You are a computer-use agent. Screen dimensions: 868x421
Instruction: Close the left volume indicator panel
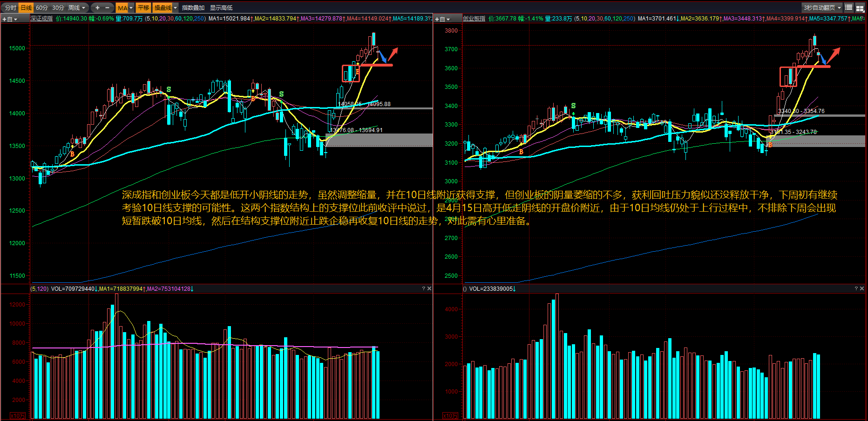click(x=429, y=289)
